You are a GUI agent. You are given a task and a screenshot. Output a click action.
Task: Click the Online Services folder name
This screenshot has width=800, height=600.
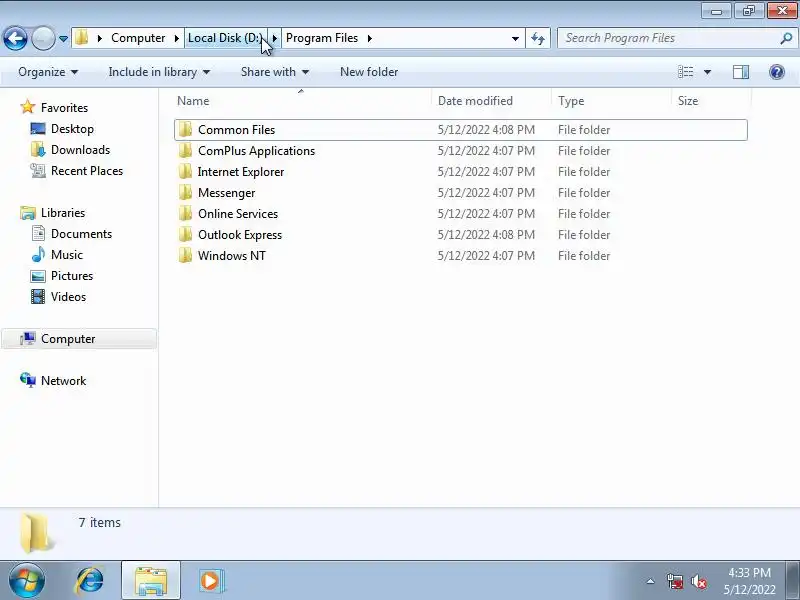point(238,214)
